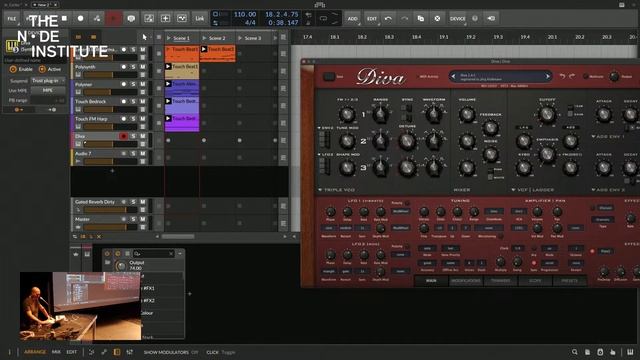Select next preset arrow in Diva

(548, 76)
